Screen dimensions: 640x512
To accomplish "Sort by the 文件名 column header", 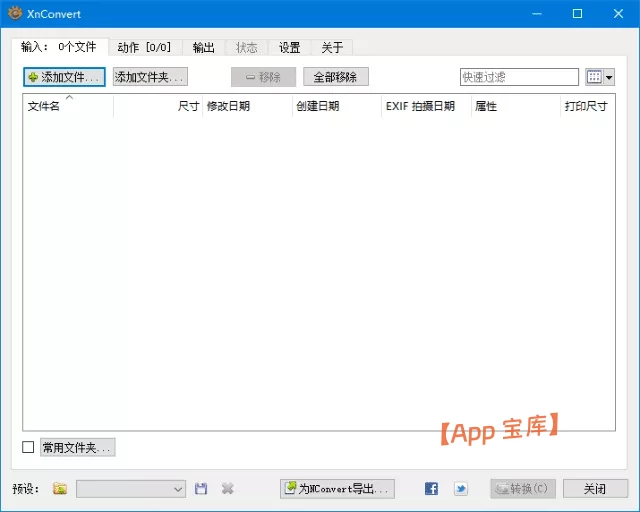I will pos(68,106).
